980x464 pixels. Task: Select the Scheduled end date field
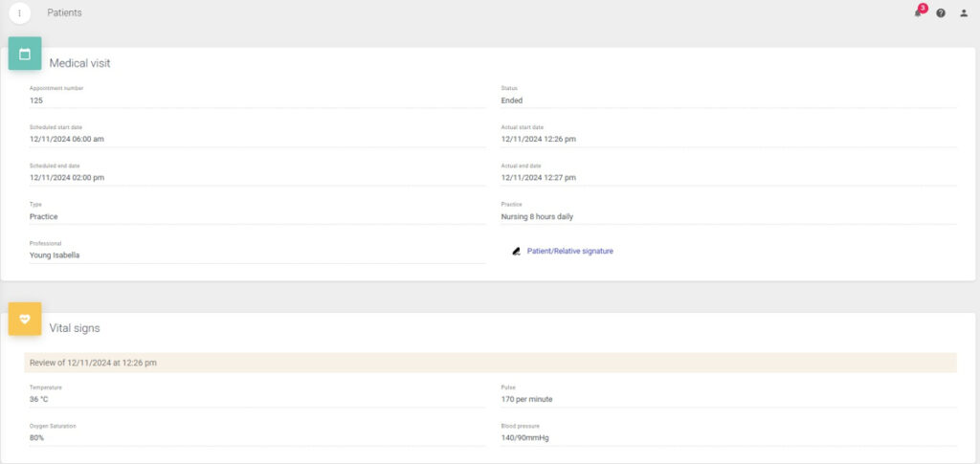(67, 177)
